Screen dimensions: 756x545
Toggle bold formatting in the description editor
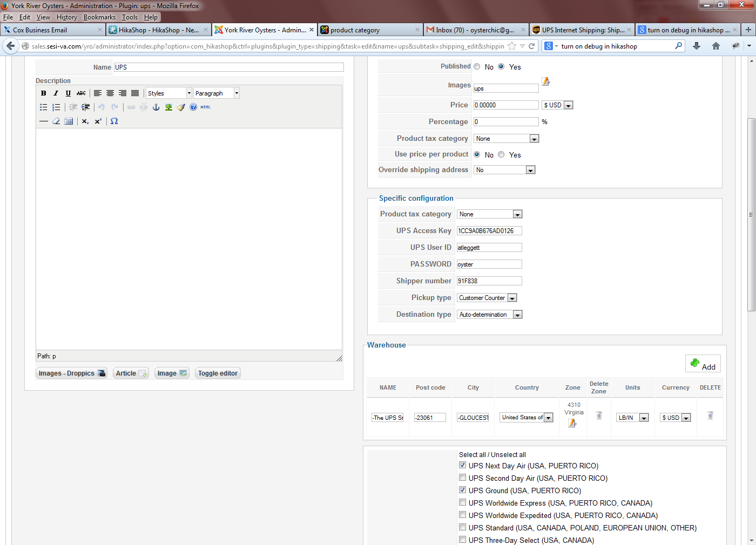click(44, 93)
